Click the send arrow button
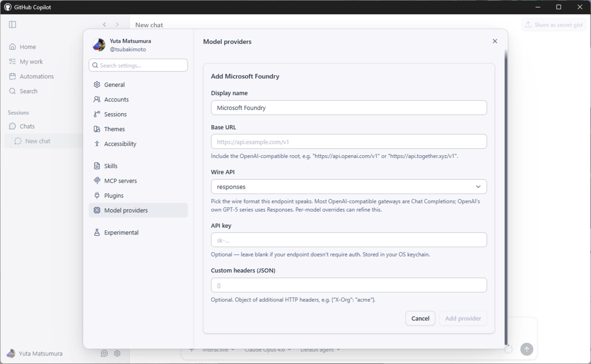Screen dimensions: 591x364 point(526,349)
